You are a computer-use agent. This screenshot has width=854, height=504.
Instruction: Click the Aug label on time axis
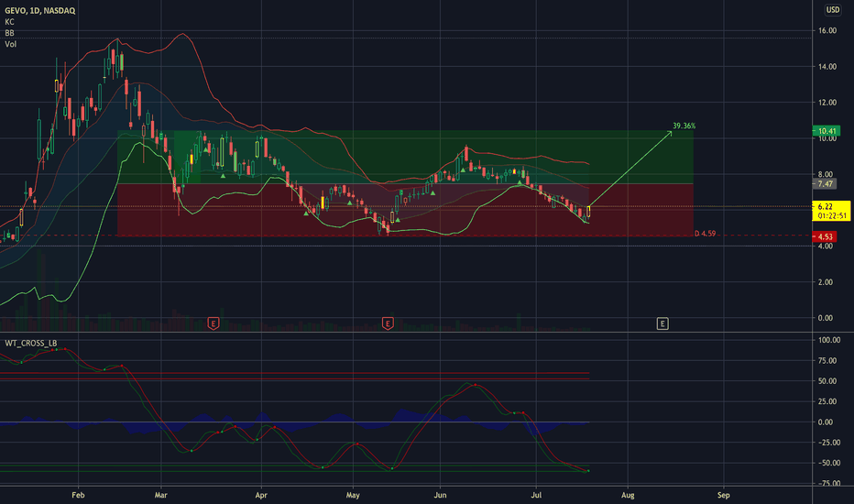[628, 495]
